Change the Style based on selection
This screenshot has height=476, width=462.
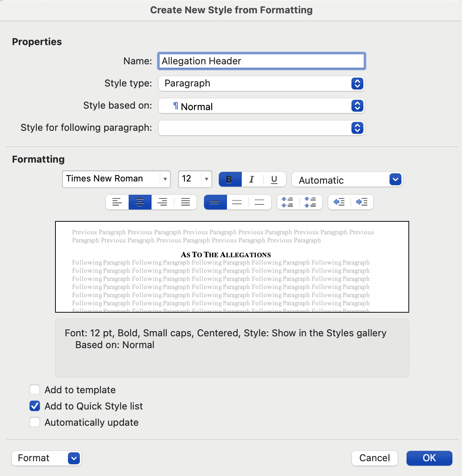[x=357, y=106]
